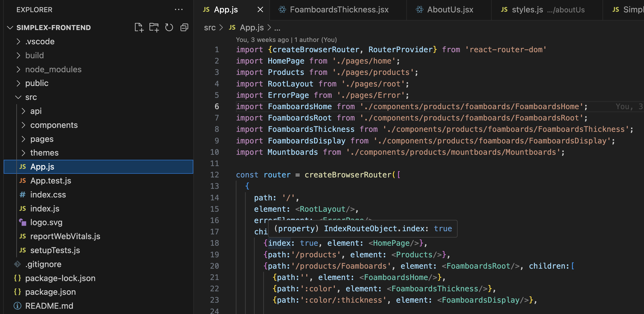Click the info icon of README.md

[17, 306]
